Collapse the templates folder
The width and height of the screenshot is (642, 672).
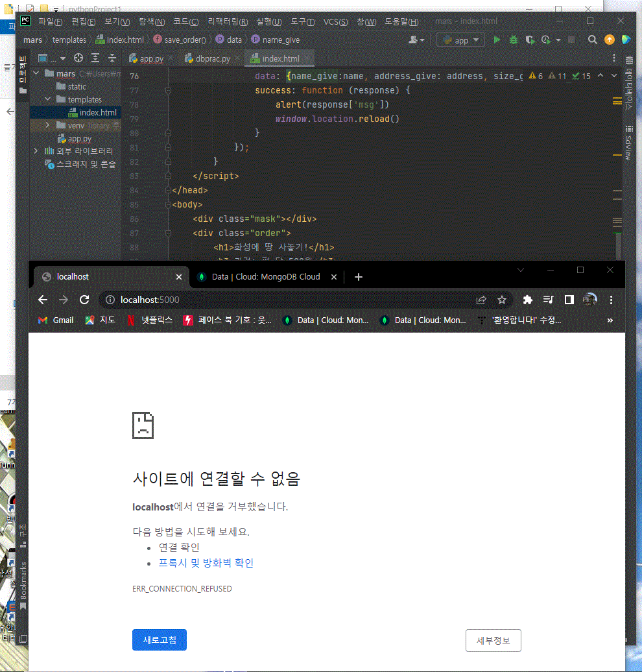pyautogui.click(x=47, y=99)
